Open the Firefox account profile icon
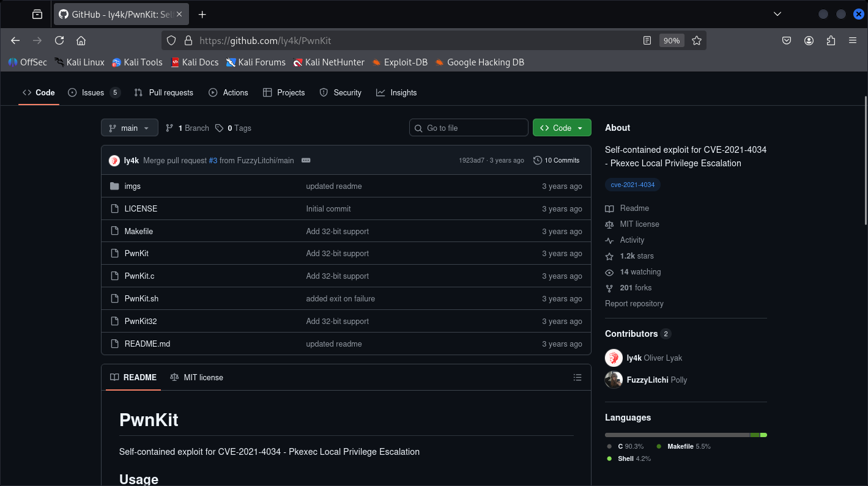 [809, 40]
